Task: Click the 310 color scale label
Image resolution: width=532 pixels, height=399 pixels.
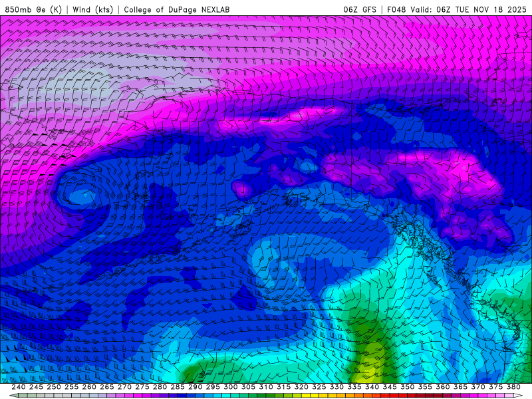Action: [x=266, y=387]
